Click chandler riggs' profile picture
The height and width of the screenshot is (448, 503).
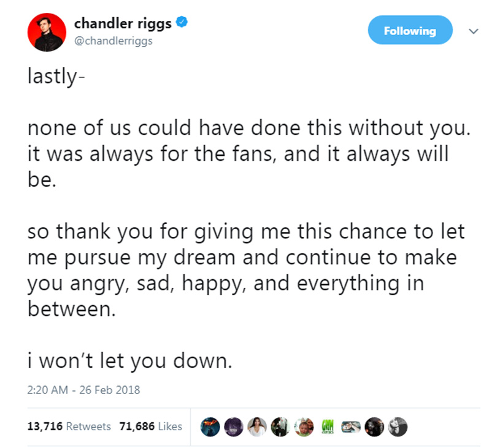(47, 32)
